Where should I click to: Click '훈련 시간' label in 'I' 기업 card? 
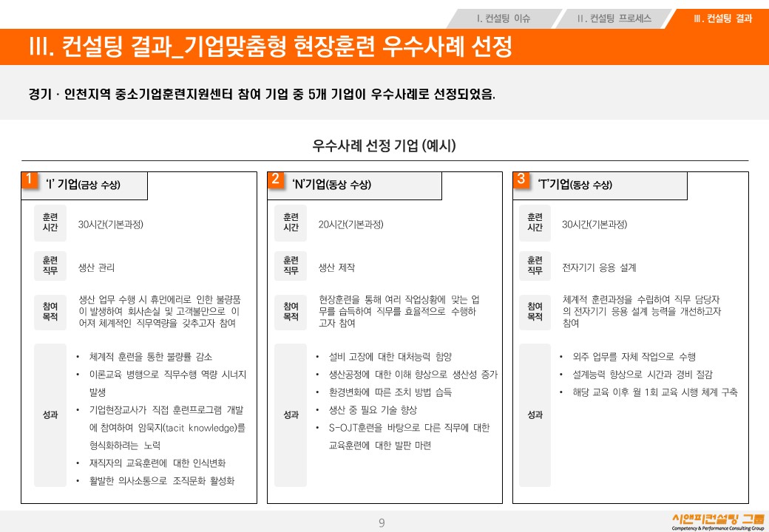point(50,223)
